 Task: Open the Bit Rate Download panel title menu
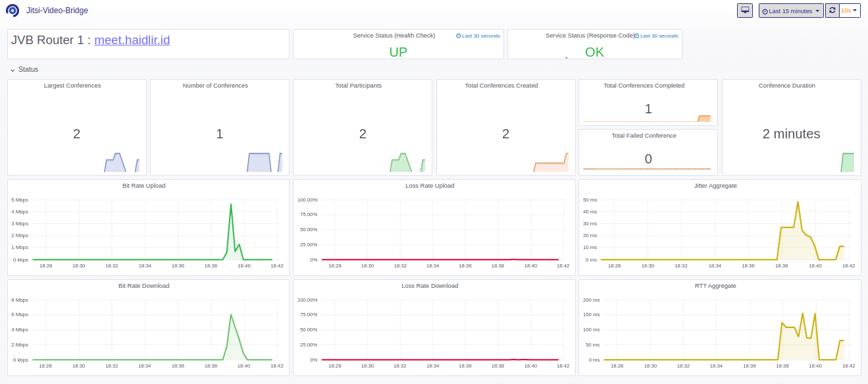coord(144,286)
